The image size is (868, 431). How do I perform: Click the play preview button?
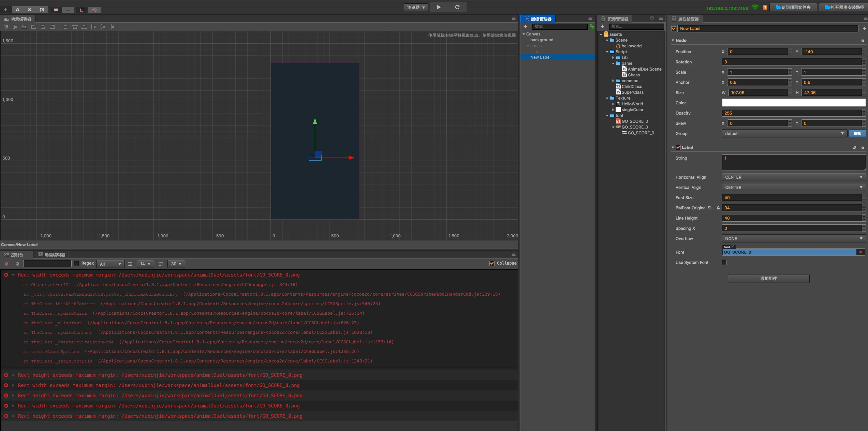pos(439,7)
